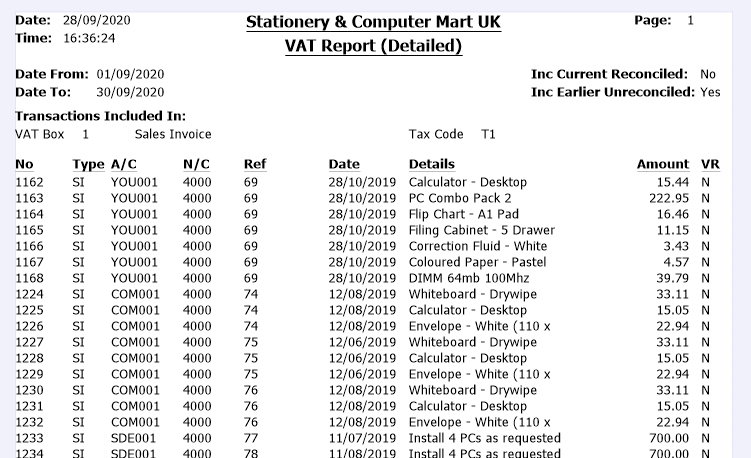Click the VR column header

point(710,164)
